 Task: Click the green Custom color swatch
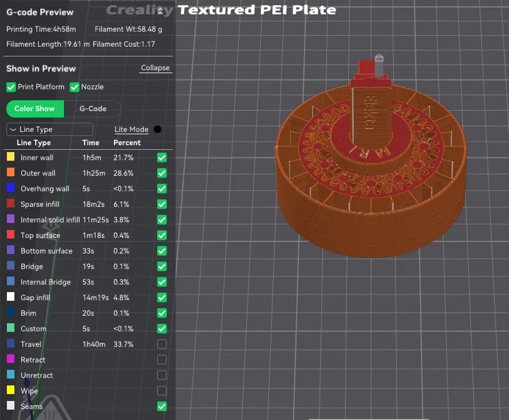point(11,327)
